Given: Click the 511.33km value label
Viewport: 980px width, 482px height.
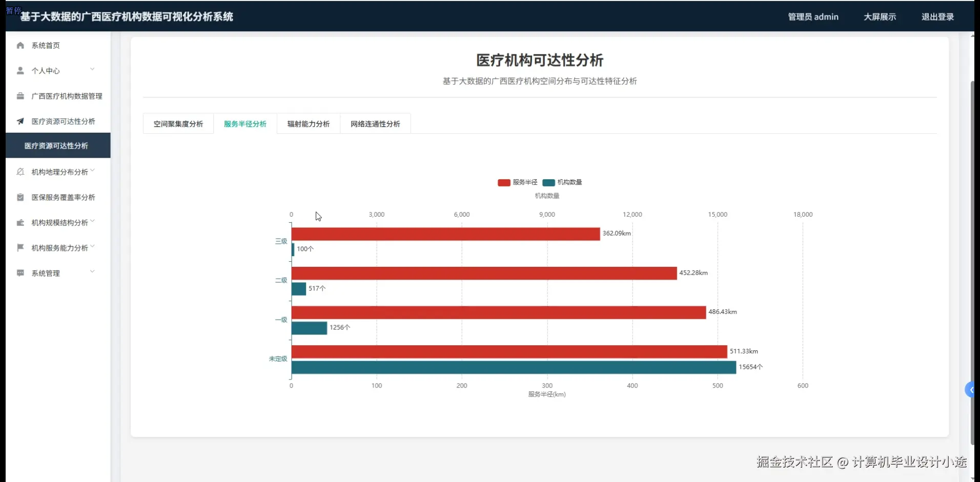Looking at the screenshot, I should click(744, 351).
